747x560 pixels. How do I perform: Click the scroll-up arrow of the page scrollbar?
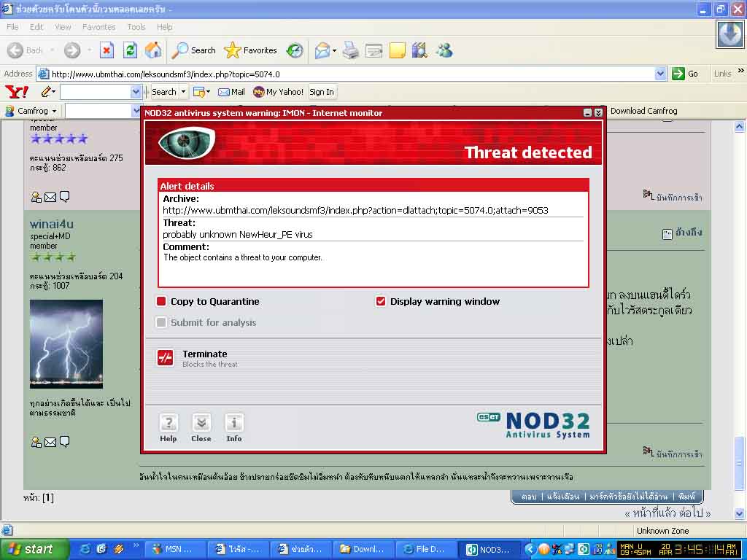click(740, 127)
